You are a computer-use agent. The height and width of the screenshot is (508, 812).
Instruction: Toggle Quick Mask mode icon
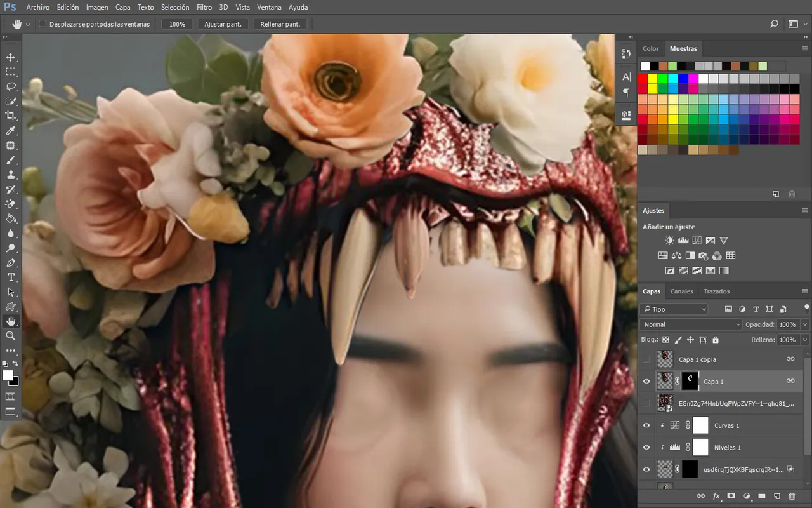(11, 396)
